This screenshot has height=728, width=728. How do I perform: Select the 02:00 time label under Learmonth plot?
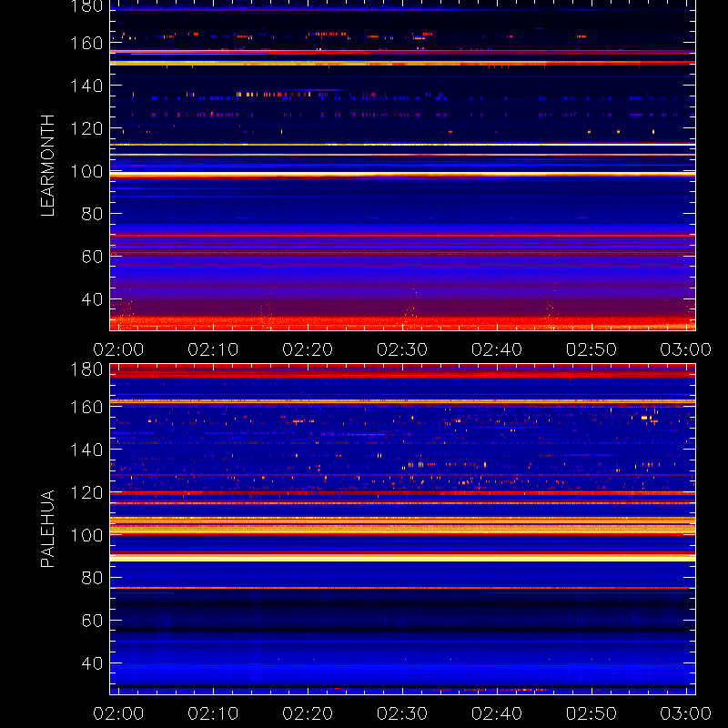[x=118, y=349]
